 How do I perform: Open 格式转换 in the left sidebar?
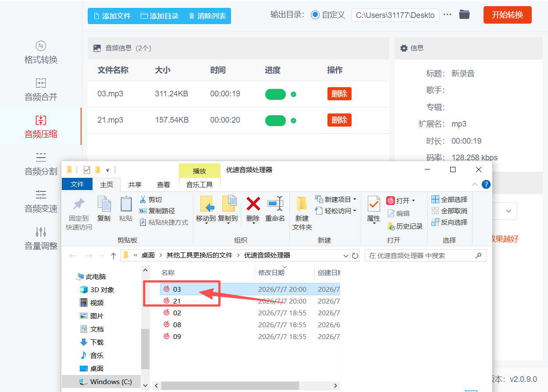(41, 53)
